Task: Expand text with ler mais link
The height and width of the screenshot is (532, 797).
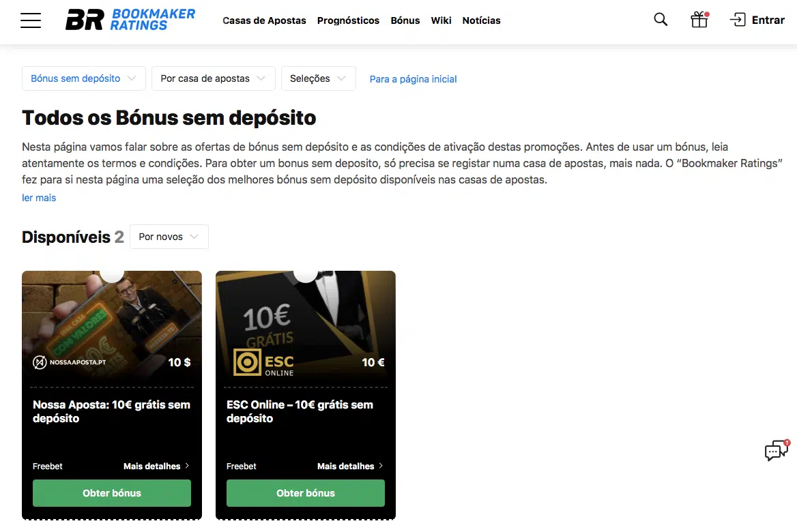Action: coord(39,198)
